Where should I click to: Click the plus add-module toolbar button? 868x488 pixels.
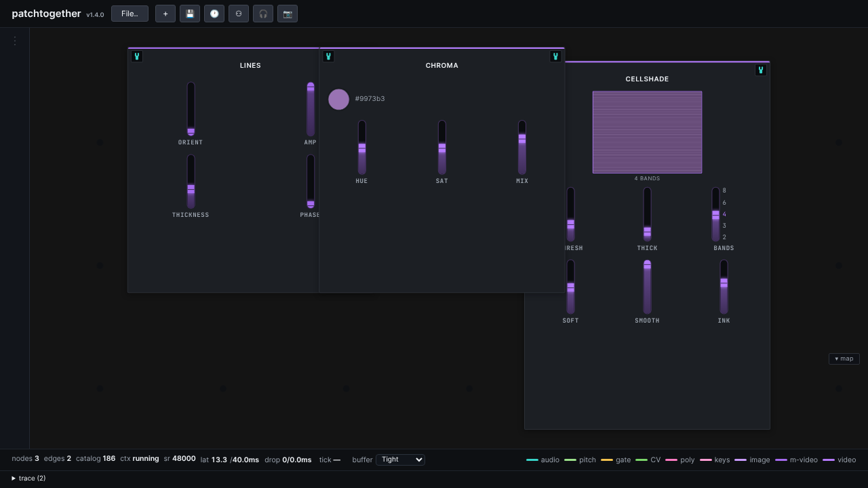pos(165,14)
